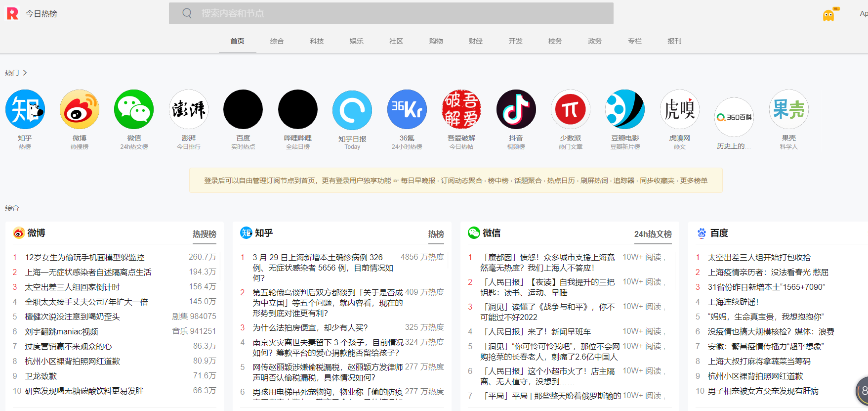This screenshot has width=868, height=411.
Task: Focus the 搜索内容和节点 search field
Action: [391, 13]
